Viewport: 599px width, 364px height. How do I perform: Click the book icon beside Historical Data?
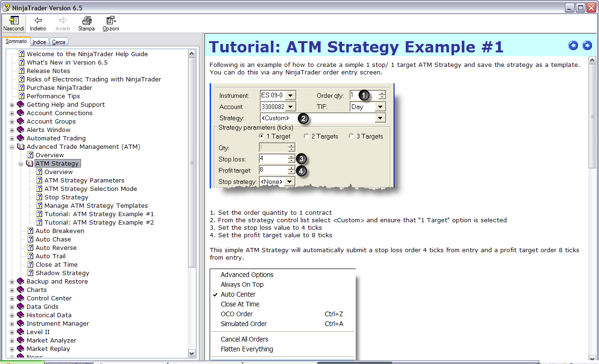pos(21,315)
